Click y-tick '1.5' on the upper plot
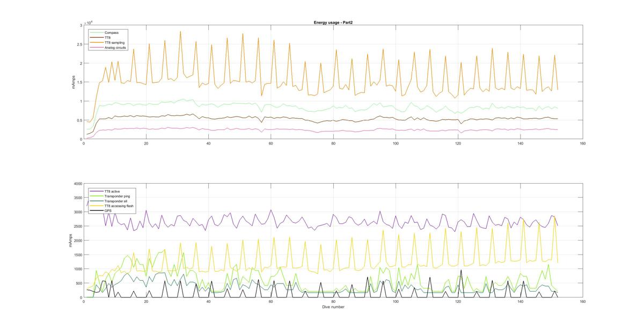 pos(79,82)
